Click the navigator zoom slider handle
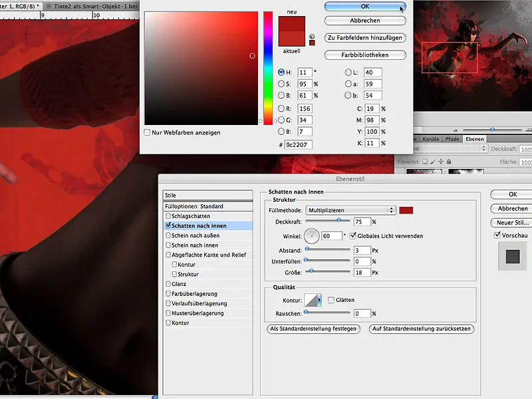The width and height of the screenshot is (532, 399). coord(492,129)
